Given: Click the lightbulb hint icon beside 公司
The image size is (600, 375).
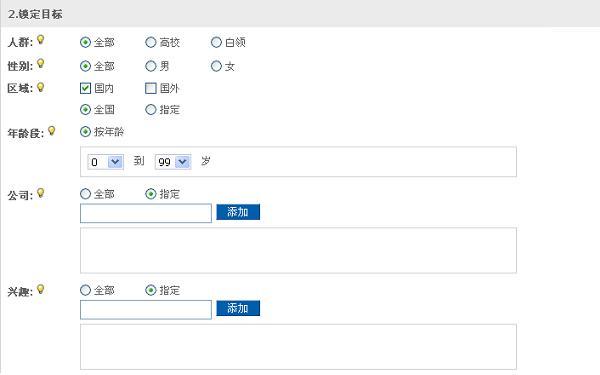Looking at the screenshot, I should 40,193.
